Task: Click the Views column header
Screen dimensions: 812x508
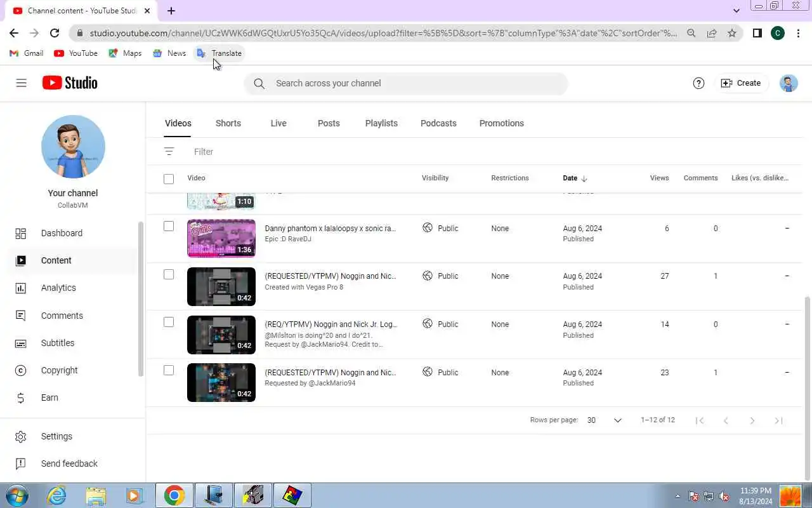Action: point(659,178)
